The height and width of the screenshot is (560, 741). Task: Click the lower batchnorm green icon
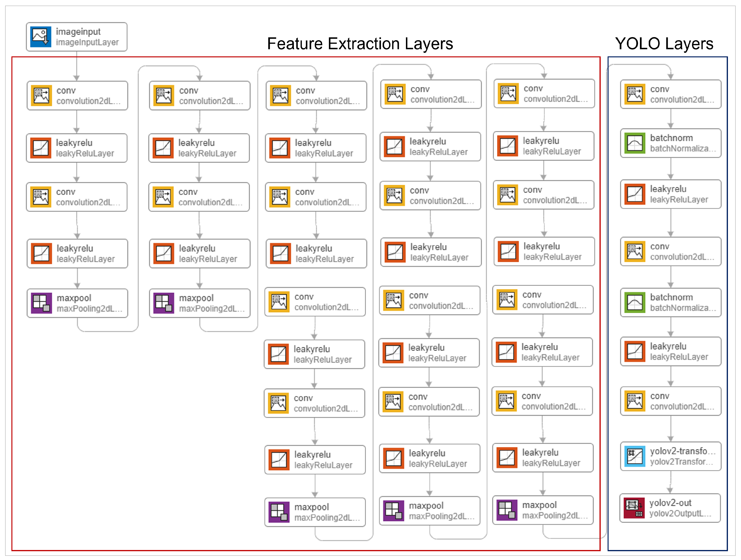coord(634,303)
